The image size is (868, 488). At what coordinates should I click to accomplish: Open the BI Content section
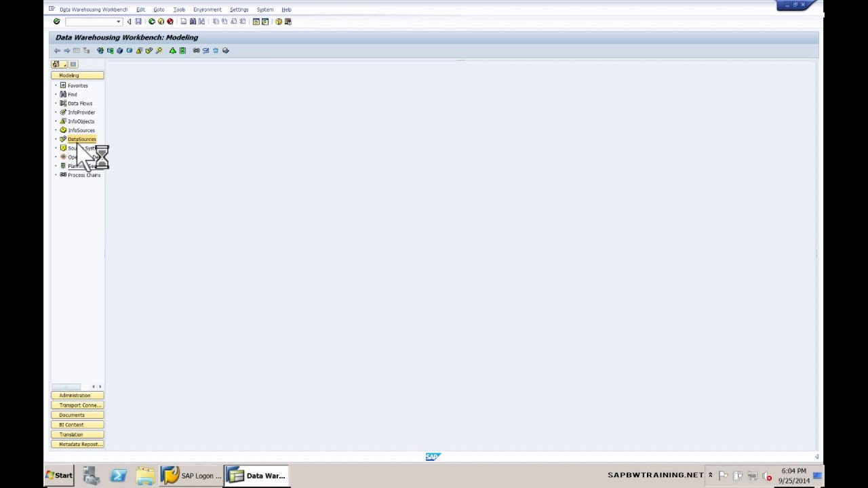click(77, 425)
